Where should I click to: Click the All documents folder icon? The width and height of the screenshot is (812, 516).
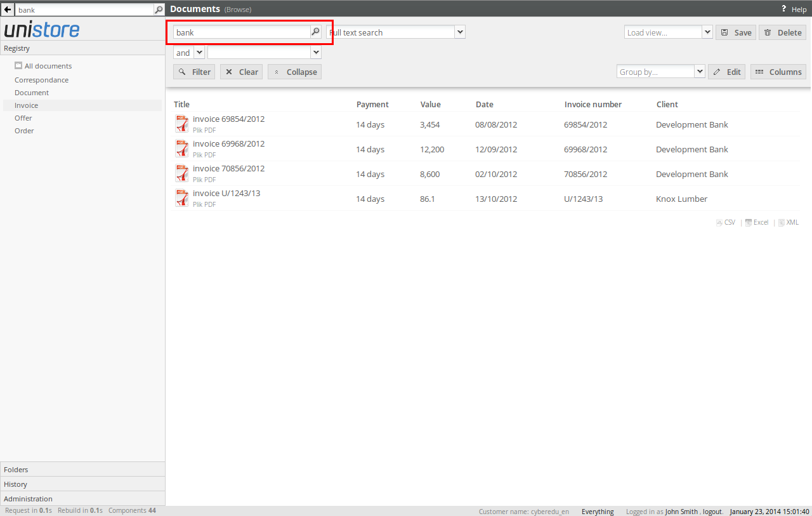(18, 65)
